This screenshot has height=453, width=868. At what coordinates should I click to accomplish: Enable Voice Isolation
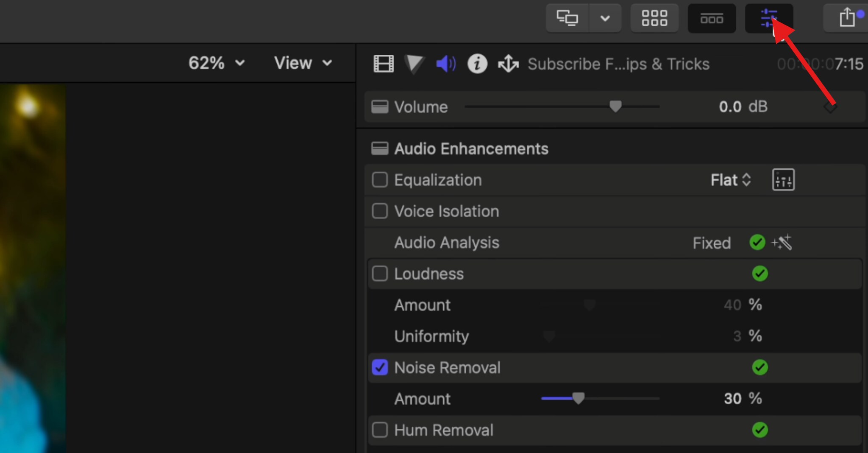coord(379,211)
